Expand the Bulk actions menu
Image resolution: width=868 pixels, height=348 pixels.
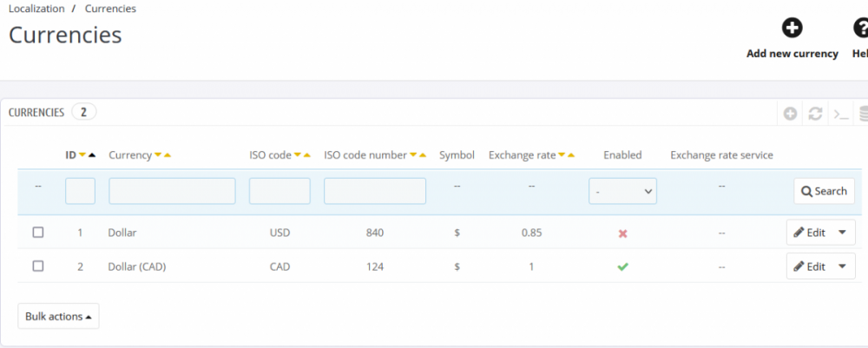click(x=58, y=317)
